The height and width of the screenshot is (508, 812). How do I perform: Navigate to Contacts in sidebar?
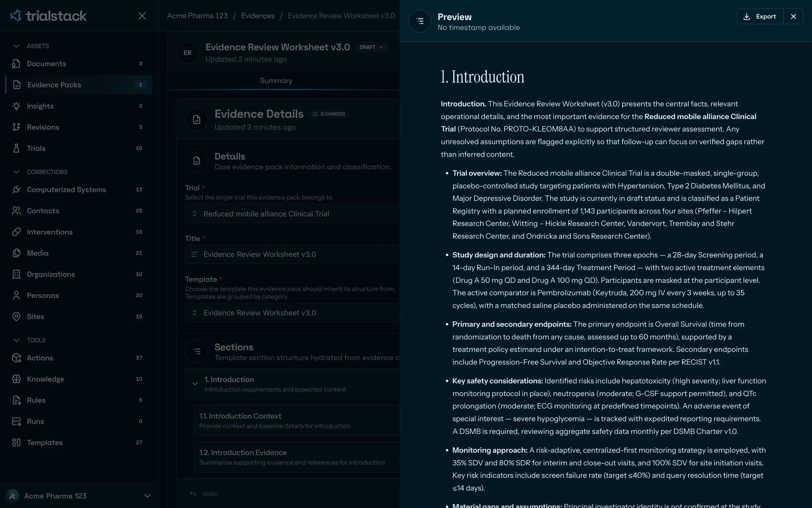[43, 211]
